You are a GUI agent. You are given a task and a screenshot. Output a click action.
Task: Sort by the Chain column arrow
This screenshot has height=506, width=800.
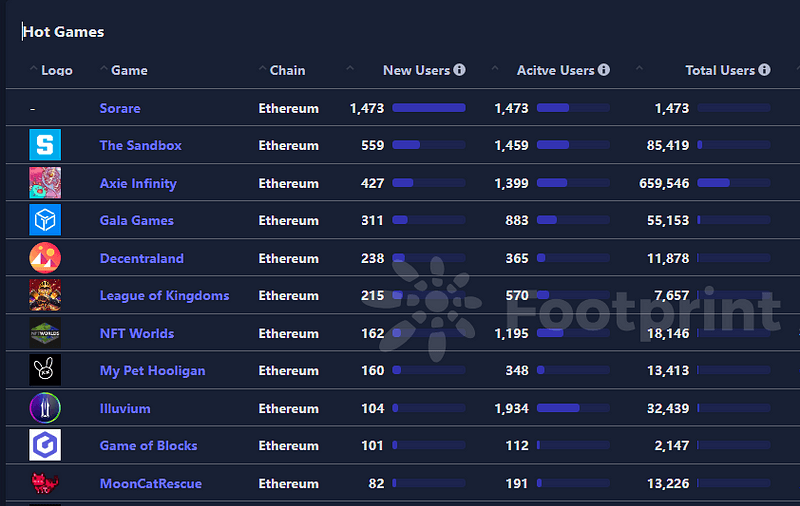click(x=262, y=68)
